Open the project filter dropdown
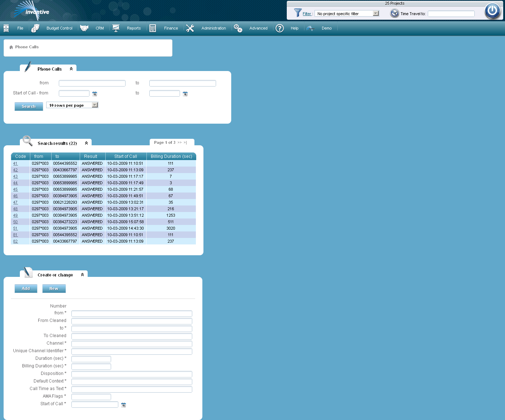 click(376, 13)
